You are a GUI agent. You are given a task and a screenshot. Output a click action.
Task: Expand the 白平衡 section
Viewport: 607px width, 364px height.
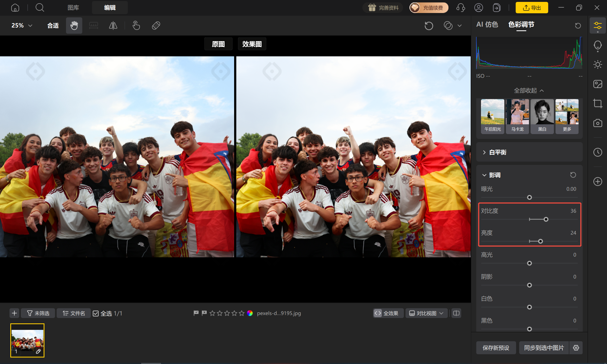pyautogui.click(x=529, y=152)
